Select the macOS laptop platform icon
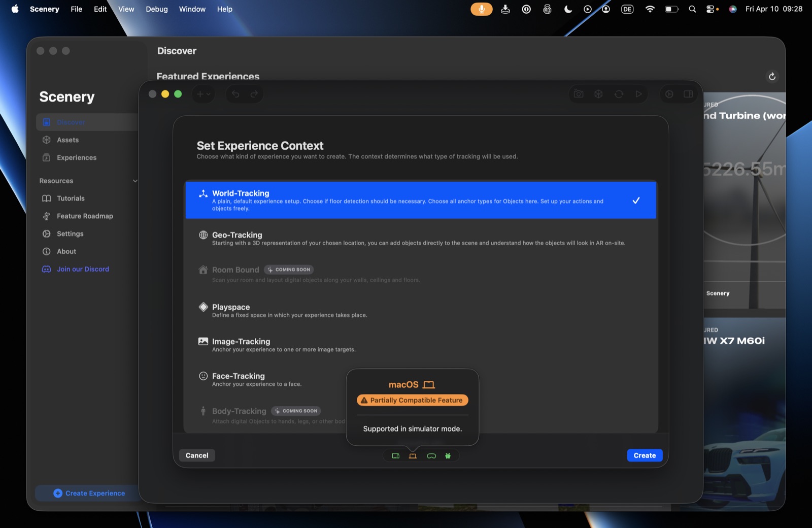This screenshot has width=812, height=528. pos(413,456)
